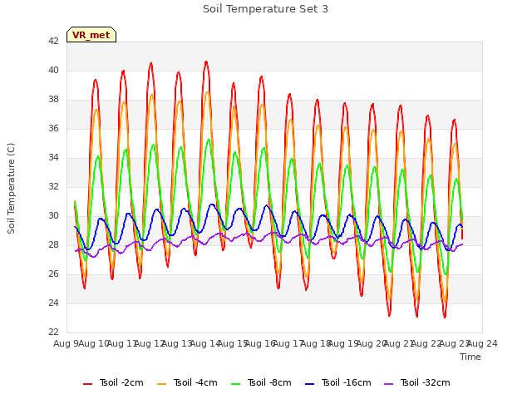This screenshot has width=532, height=399.
Task: Click the Aug 17 x-axis tick label
Action: click(x=288, y=343)
